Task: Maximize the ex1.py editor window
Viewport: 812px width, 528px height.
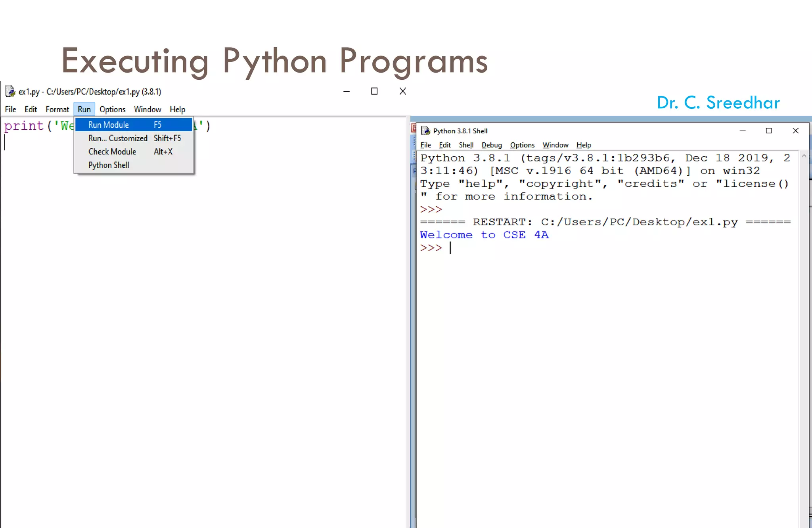Action: 374,92
